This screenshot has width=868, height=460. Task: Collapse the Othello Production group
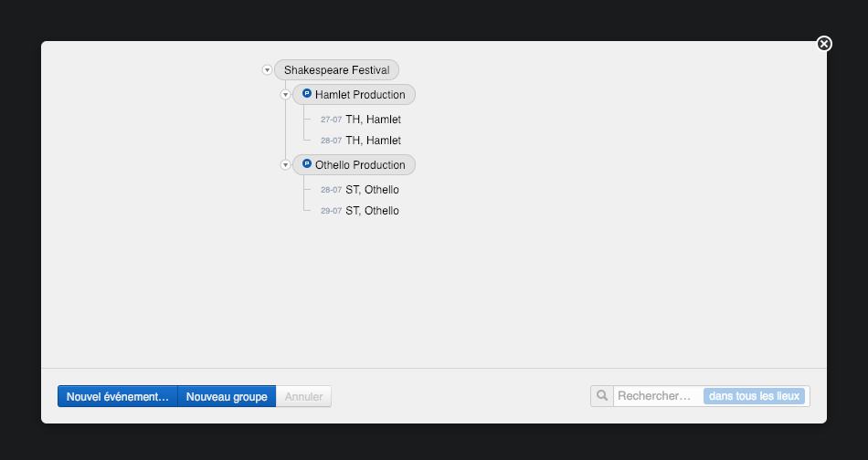point(285,165)
